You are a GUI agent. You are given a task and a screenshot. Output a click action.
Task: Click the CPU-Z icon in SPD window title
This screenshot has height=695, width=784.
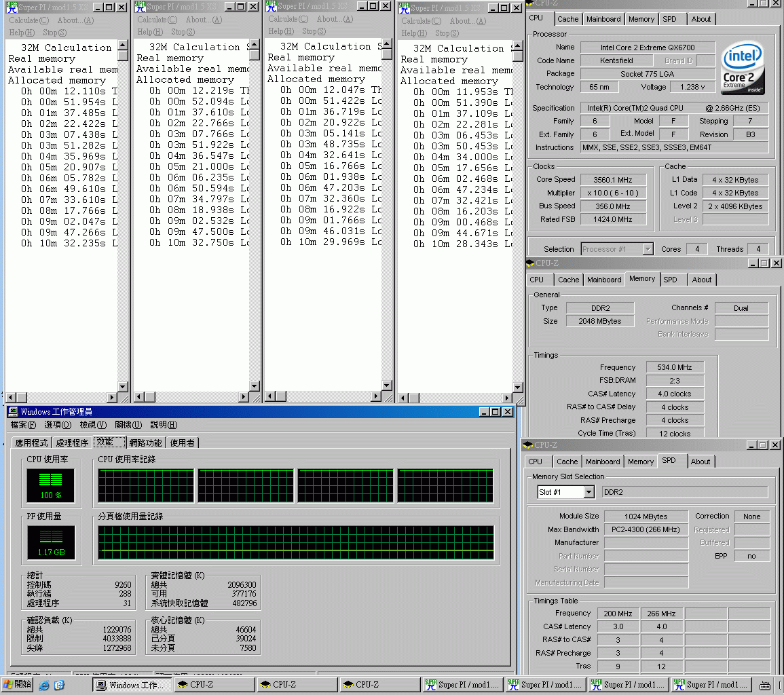pos(527,445)
